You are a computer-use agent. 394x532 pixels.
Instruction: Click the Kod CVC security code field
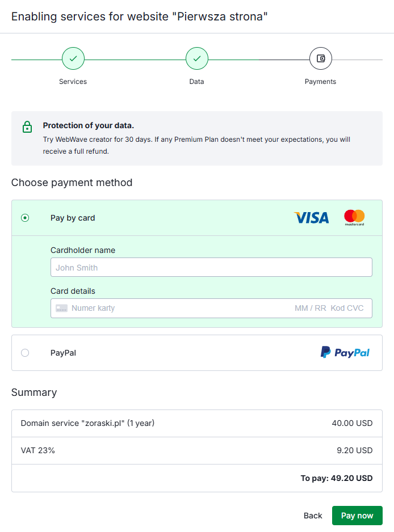[347, 308]
